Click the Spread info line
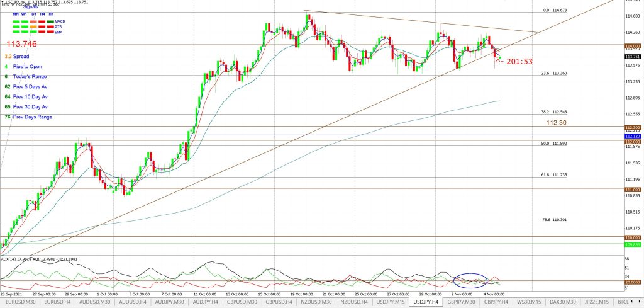Screen dimensions: 644x308 coord(17,56)
